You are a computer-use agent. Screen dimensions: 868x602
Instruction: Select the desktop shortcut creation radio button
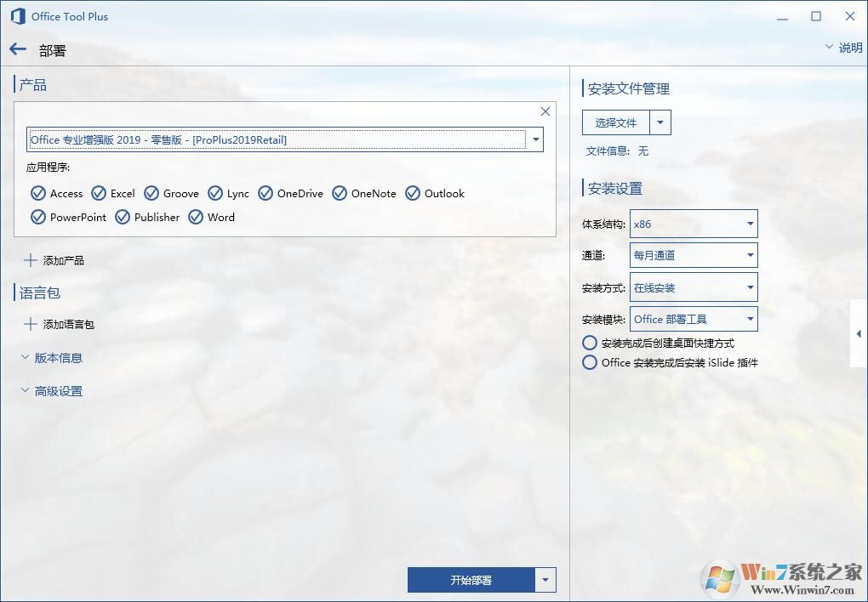(x=591, y=343)
